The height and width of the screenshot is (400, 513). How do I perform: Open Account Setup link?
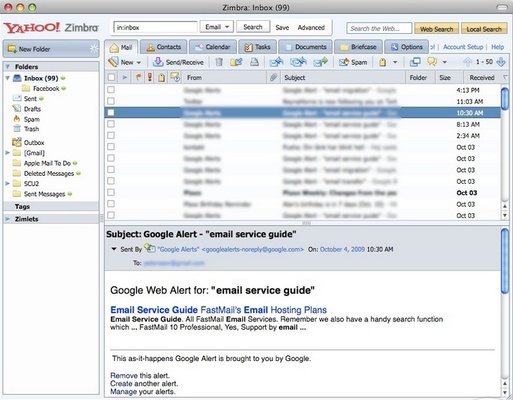pos(463,47)
